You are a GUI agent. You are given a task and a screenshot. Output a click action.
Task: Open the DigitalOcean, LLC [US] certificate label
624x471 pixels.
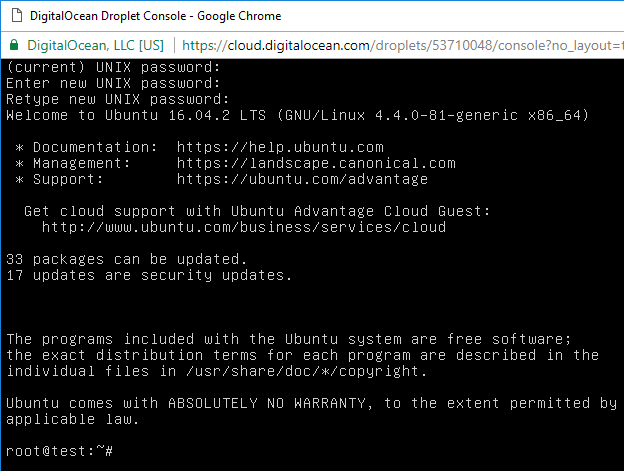[96, 45]
